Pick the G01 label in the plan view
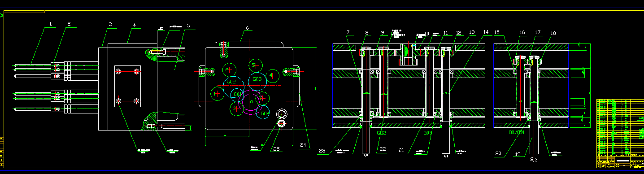This screenshot has height=174, width=644. click(x=237, y=95)
